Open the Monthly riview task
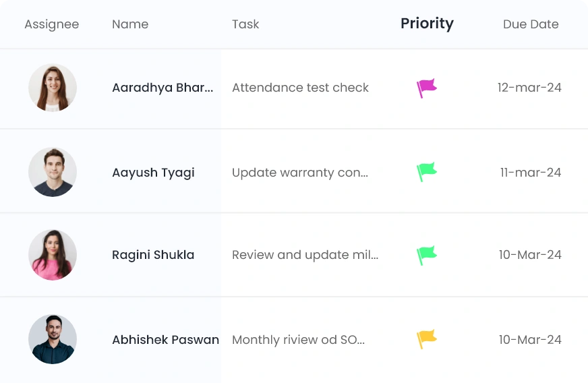The image size is (588, 383). (x=298, y=340)
